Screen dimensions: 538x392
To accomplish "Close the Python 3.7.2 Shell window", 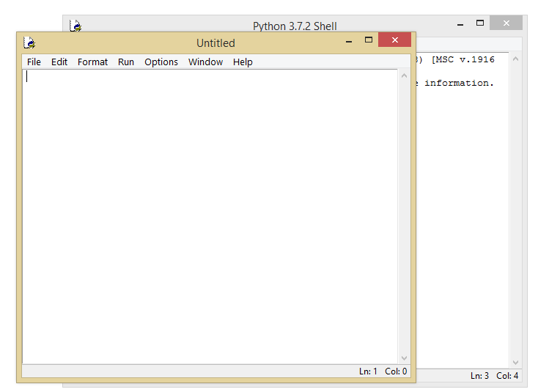I will coord(506,23).
